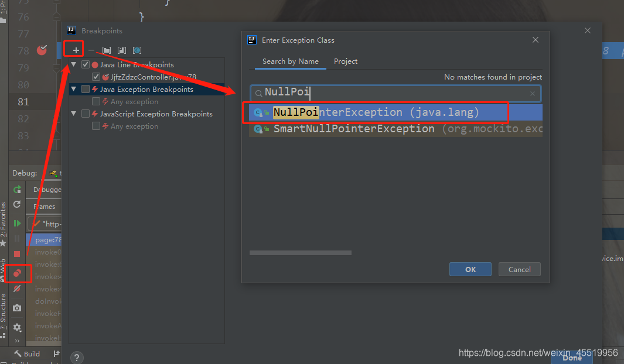Mute breakpoints with the slashed circle icon
This screenshot has width=624, height=364.
pos(17,289)
